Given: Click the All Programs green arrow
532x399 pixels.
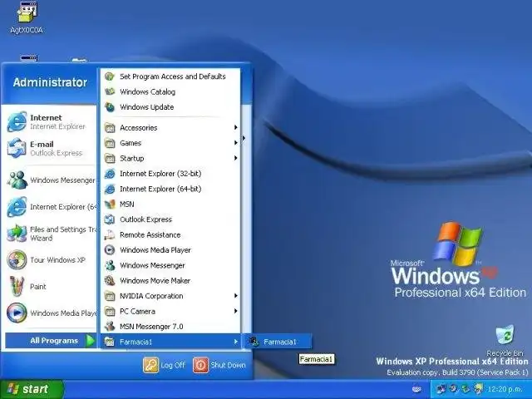Looking at the screenshot, I should [x=90, y=341].
